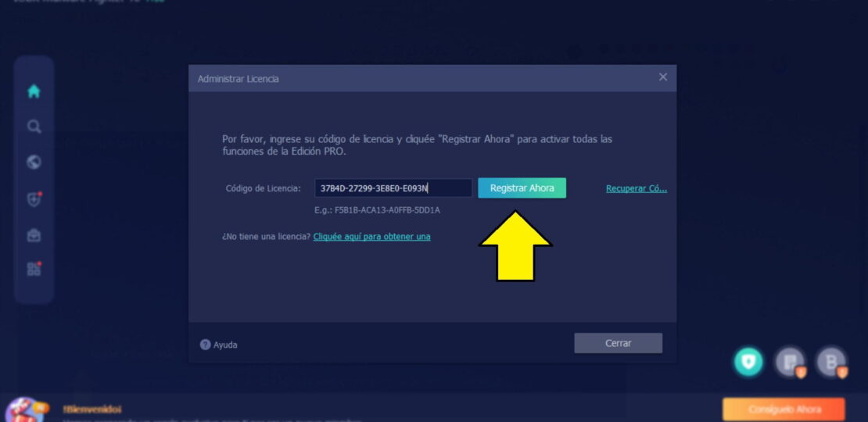Click the Ayuda help question icon
The height and width of the screenshot is (422, 868).
(x=206, y=345)
